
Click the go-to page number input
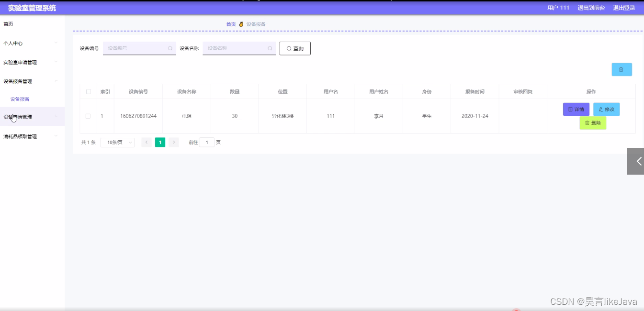click(207, 142)
